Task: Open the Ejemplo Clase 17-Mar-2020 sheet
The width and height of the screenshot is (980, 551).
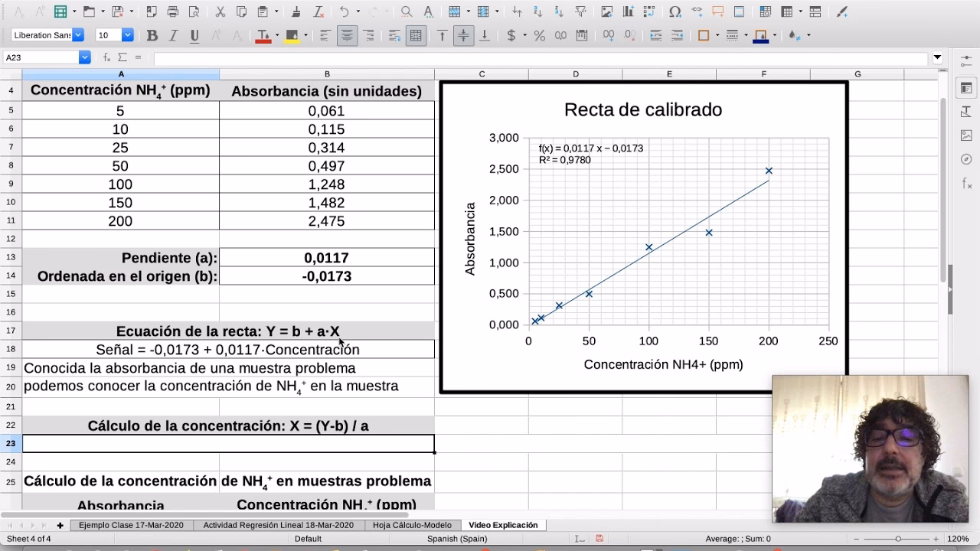Action: (130, 525)
